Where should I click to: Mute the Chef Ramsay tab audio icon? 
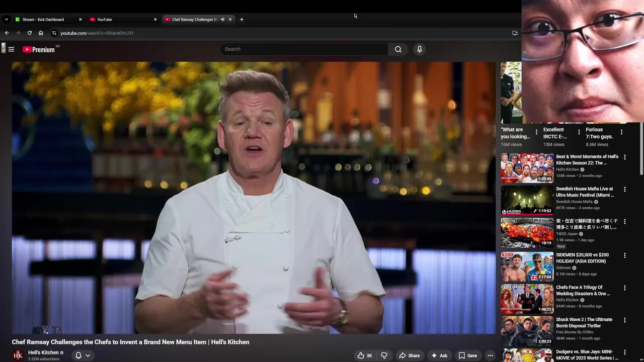(x=222, y=20)
